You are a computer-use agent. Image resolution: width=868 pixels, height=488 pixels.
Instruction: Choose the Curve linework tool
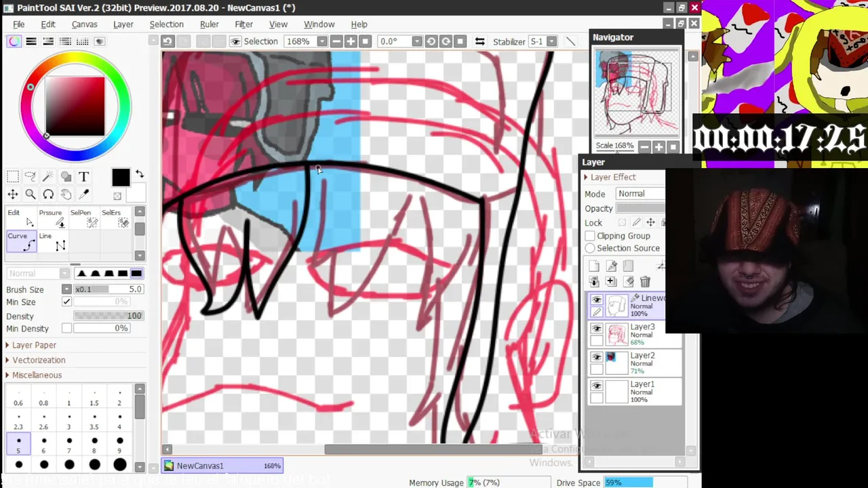(20, 242)
